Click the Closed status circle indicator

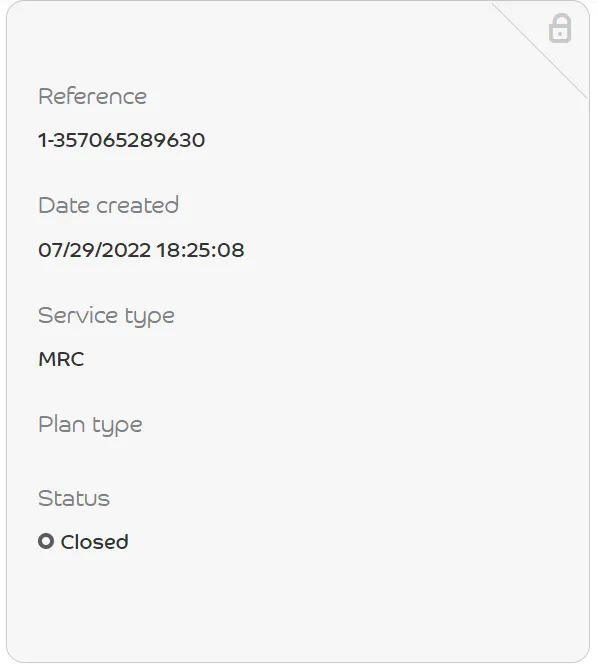click(46, 541)
